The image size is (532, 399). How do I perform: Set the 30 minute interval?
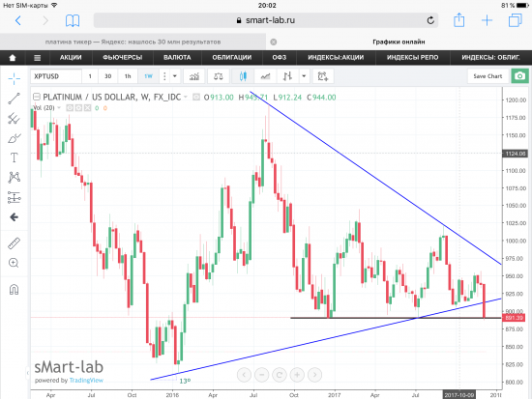click(108, 76)
